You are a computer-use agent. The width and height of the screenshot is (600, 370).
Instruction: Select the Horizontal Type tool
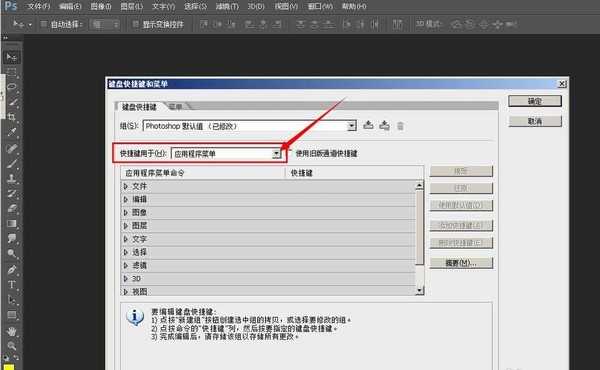pyautogui.click(x=11, y=285)
